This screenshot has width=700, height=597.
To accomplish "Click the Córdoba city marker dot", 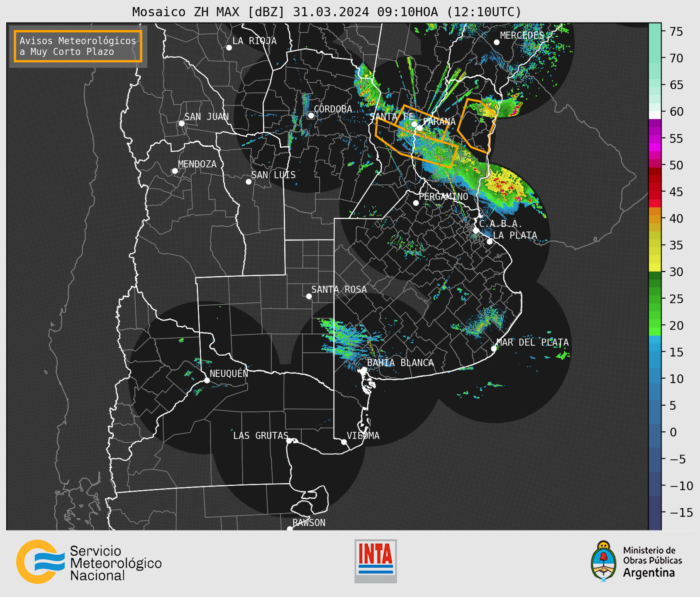I will pos(311,115).
